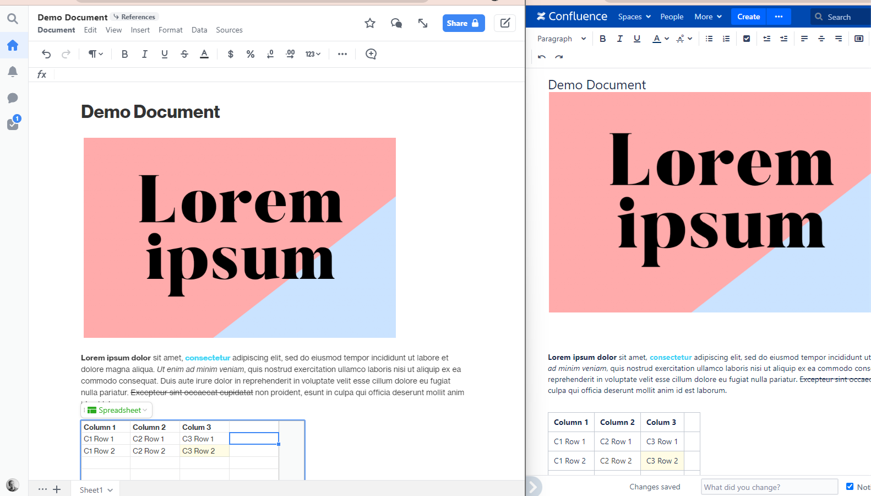The image size is (871, 496).
Task: Apply currency dollar format
Action: [230, 54]
